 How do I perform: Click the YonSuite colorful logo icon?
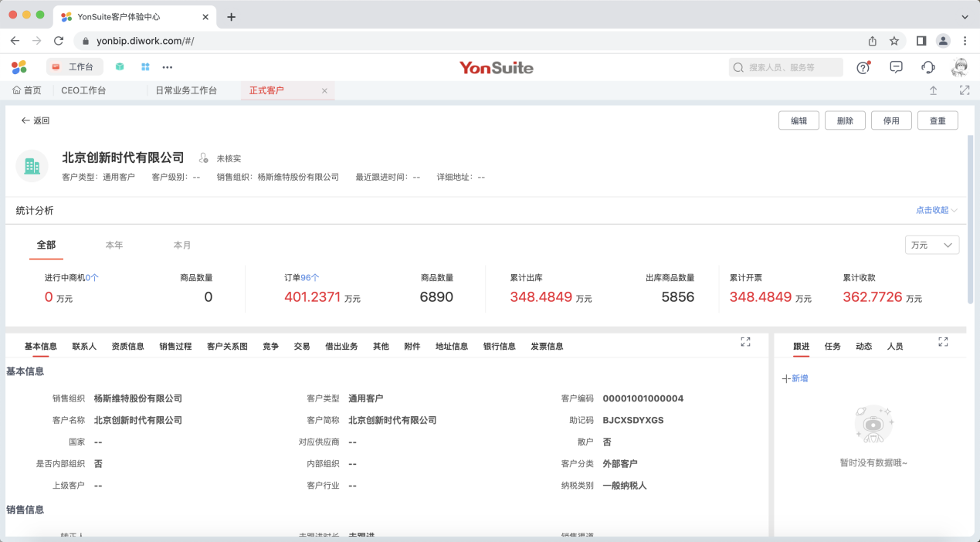(x=19, y=67)
